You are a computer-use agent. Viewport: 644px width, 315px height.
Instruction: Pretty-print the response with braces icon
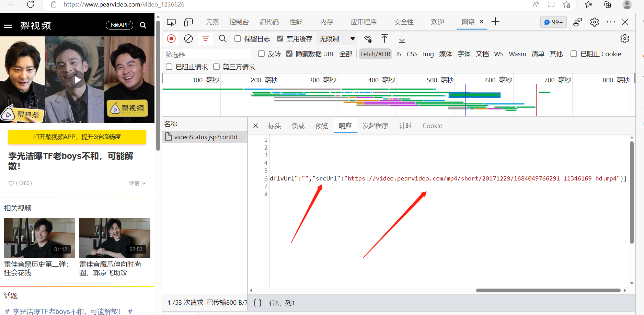coord(257,303)
